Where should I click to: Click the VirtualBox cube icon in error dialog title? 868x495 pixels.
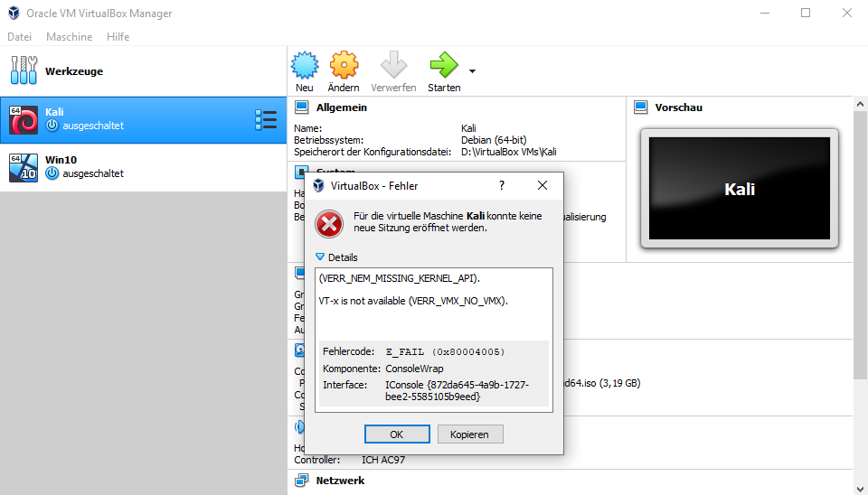click(x=318, y=186)
